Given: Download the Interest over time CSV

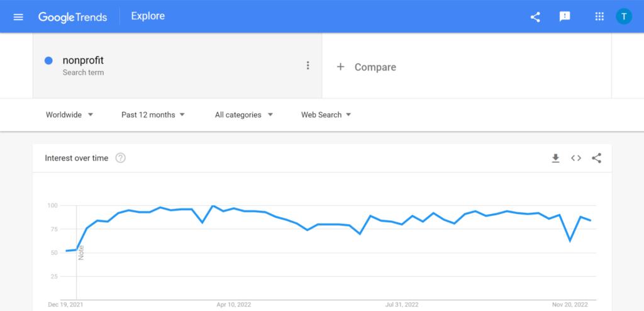Looking at the screenshot, I should tap(555, 158).
